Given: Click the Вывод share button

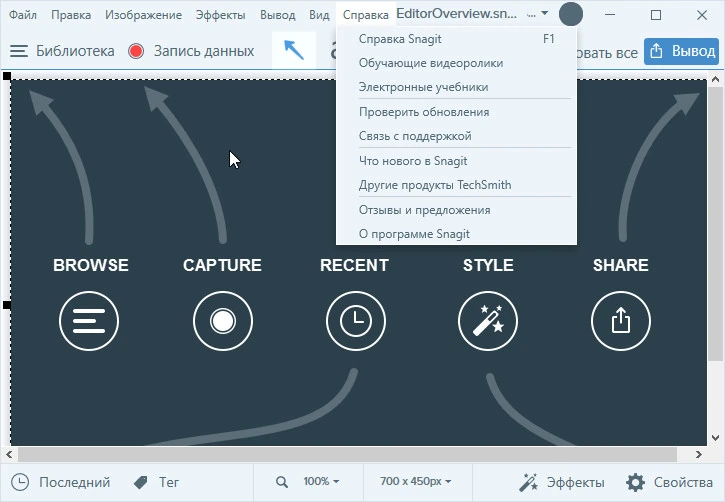Looking at the screenshot, I should pyautogui.click(x=682, y=51).
